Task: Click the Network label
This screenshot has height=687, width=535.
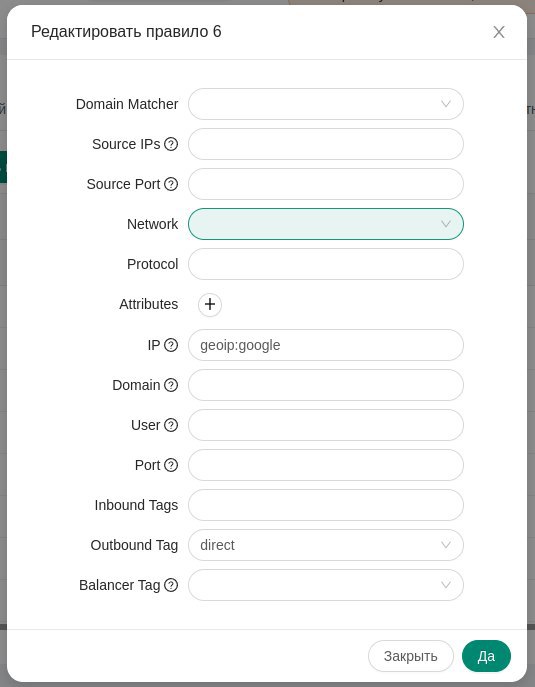Action: [152, 224]
